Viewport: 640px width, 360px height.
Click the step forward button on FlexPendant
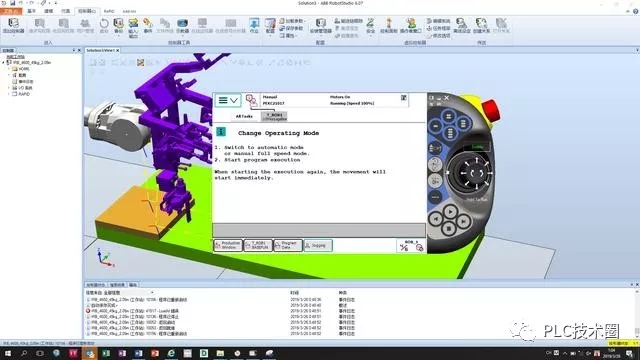pyautogui.click(x=464, y=221)
